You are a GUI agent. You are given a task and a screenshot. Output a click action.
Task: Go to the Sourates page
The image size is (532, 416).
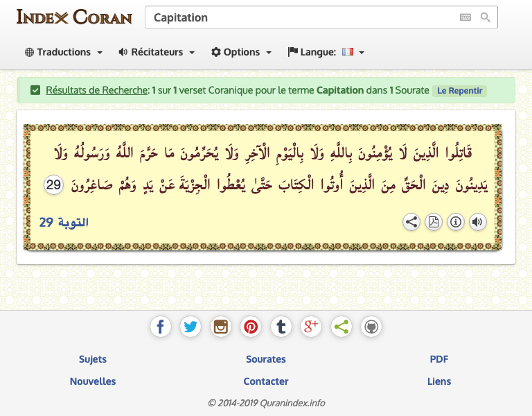(266, 359)
